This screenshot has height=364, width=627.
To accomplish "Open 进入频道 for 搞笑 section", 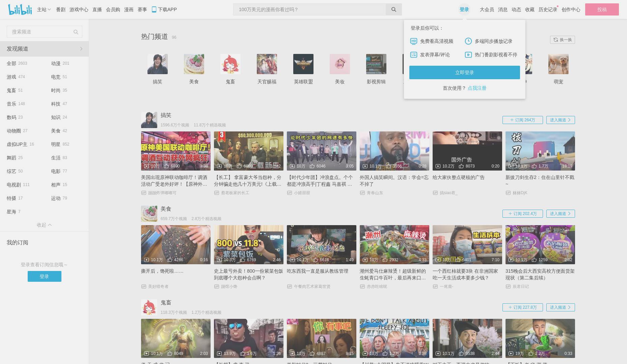I will tap(561, 120).
